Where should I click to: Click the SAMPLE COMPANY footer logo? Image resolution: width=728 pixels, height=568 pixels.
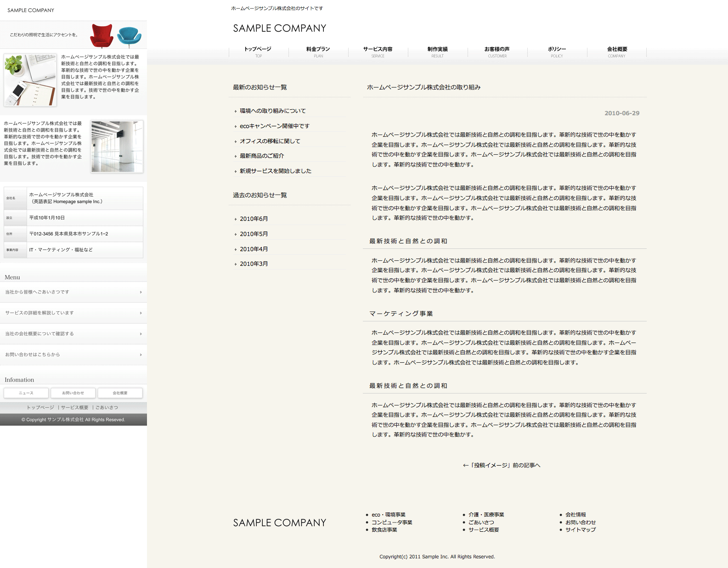tap(279, 523)
